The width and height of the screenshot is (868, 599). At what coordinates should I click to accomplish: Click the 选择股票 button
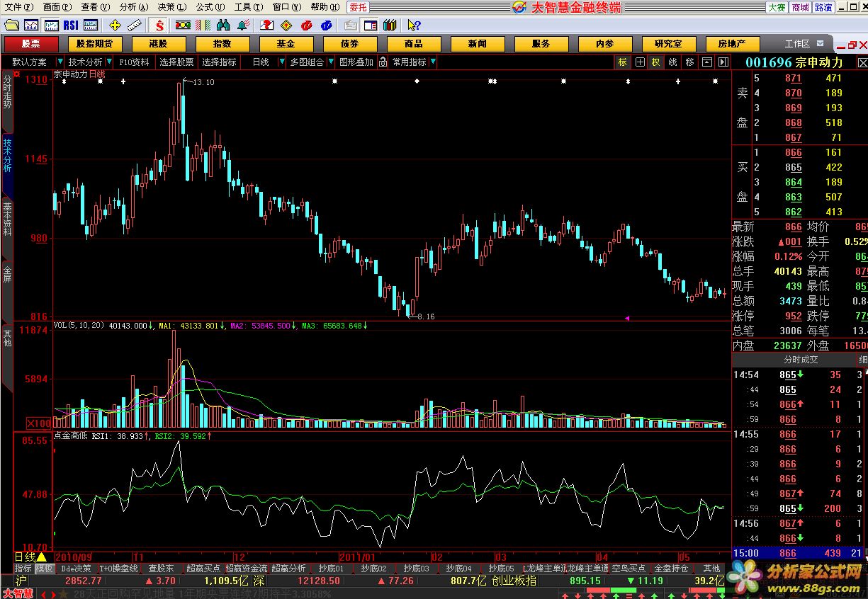(x=176, y=62)
